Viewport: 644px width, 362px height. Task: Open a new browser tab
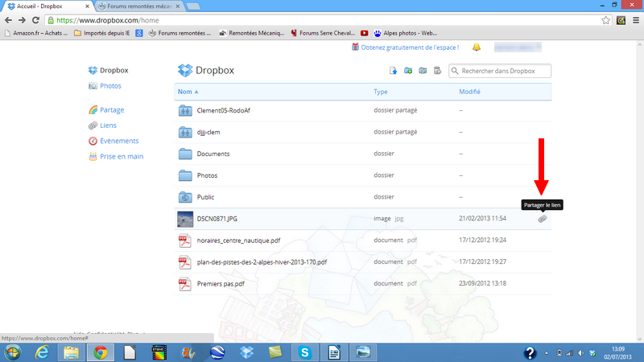click(193, 6)
